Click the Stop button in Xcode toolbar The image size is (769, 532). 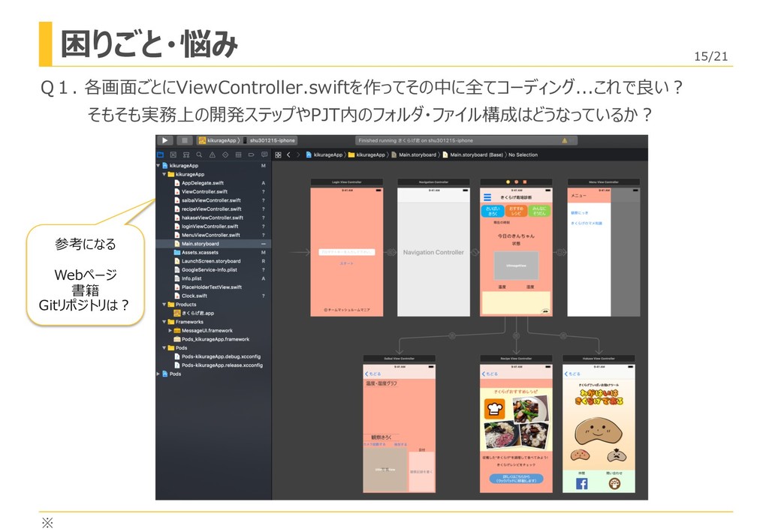[x=185, y=140]
